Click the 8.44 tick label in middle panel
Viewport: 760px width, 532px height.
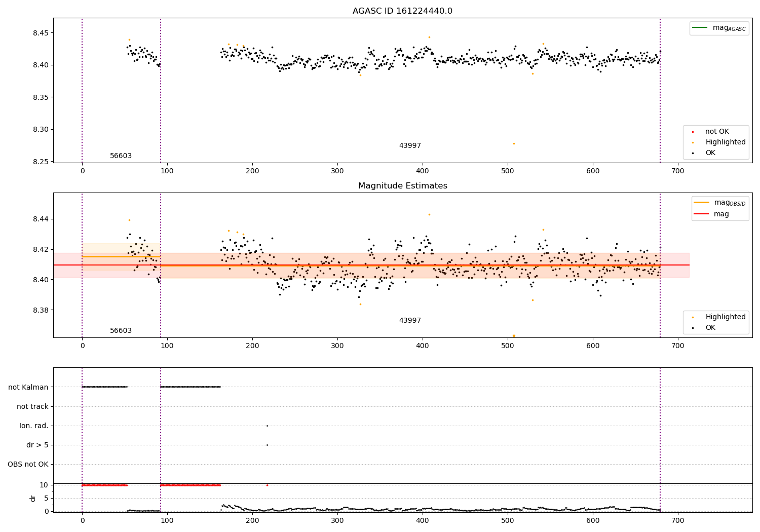(x=40, y=219)
